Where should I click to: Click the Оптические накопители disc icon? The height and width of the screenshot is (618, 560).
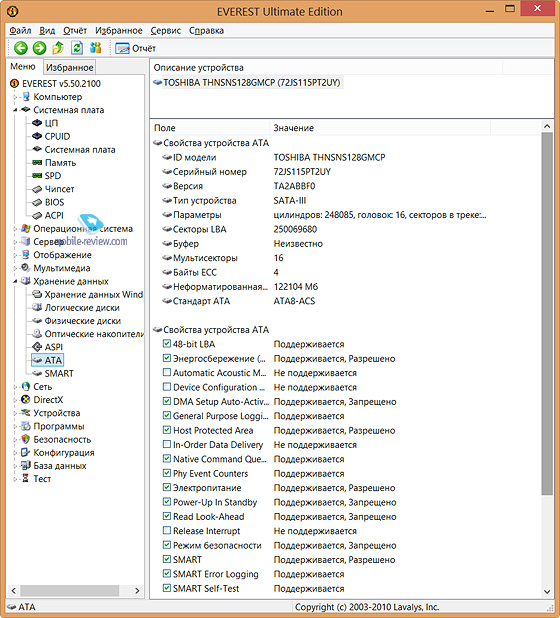pos(37,333)
